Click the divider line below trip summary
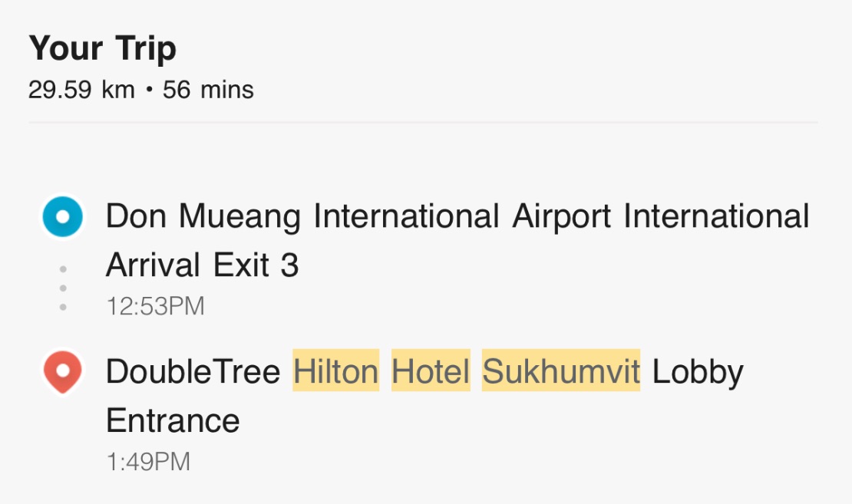Image resolution: width=852 pixels, height=504 pixels. (423, 122)
